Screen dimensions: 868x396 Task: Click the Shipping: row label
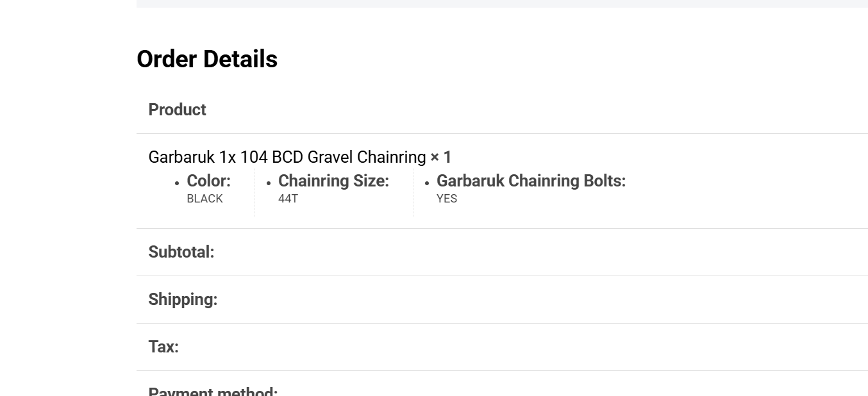(183, 299)
